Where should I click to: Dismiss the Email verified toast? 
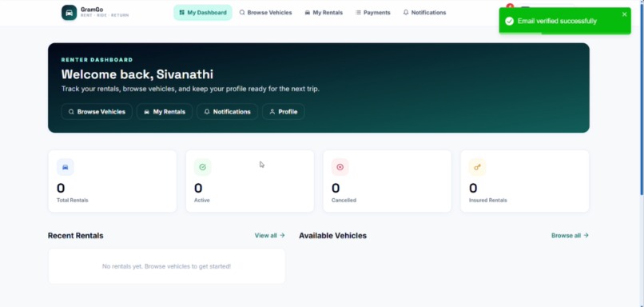(624, 14)
